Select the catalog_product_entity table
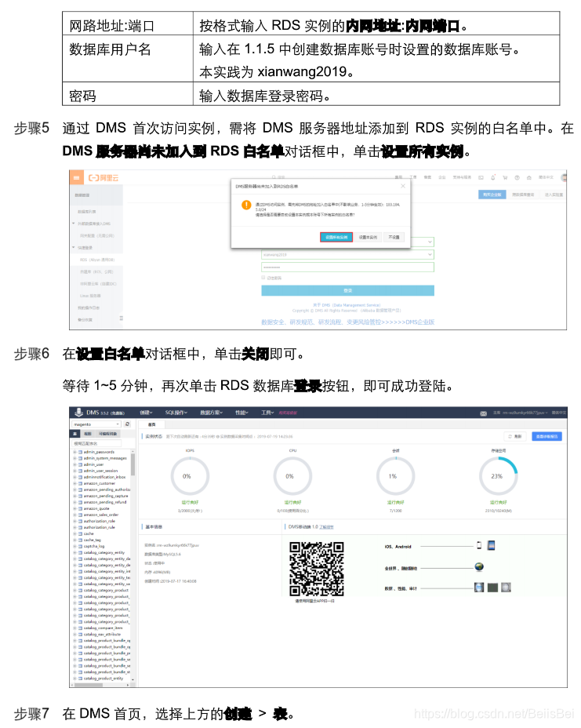581x728 pixels. click(103, 679)
